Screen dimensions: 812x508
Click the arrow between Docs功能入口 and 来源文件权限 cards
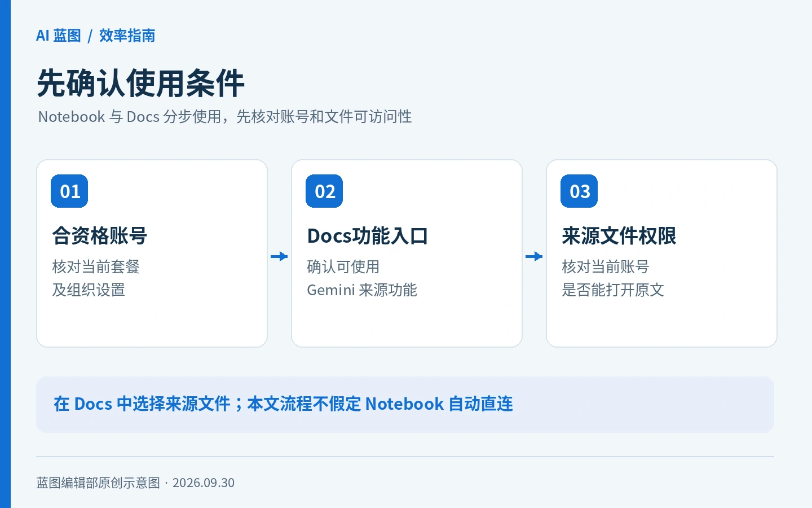pyautogui.click(x=534, y=256)
